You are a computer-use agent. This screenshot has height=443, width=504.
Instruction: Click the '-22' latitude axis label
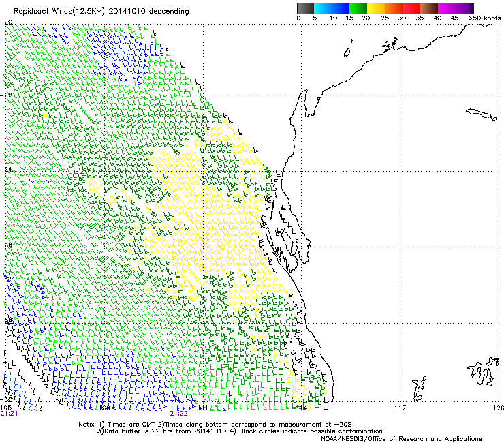[x=6, y=95]
